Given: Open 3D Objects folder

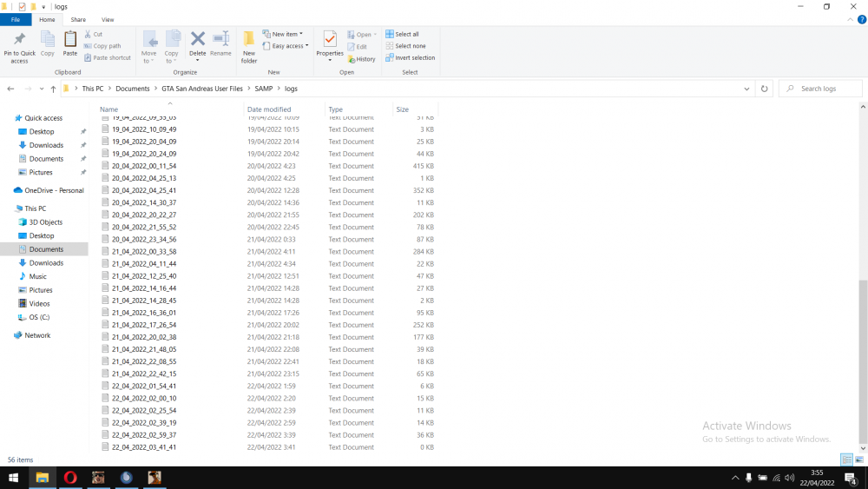Looking at the screenshot, I should coord(45,222).
